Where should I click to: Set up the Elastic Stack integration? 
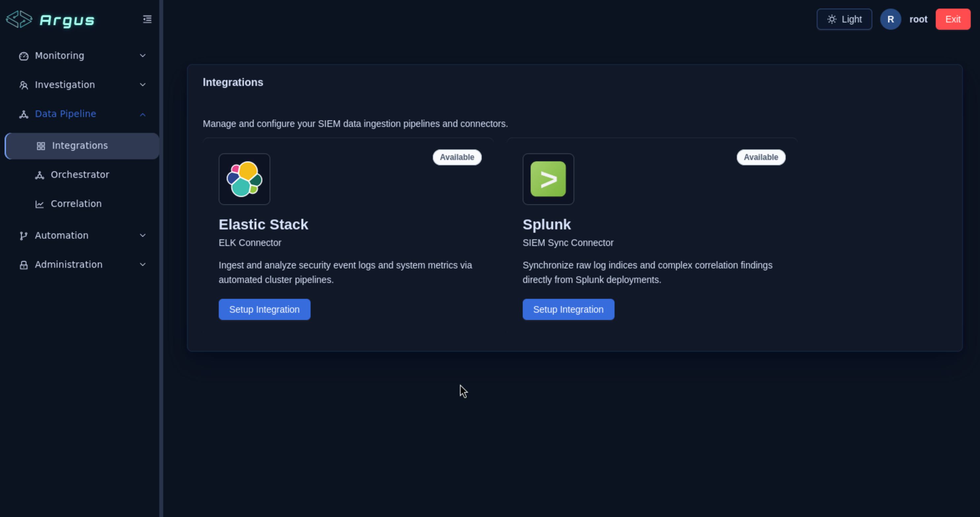pos(264,309)
